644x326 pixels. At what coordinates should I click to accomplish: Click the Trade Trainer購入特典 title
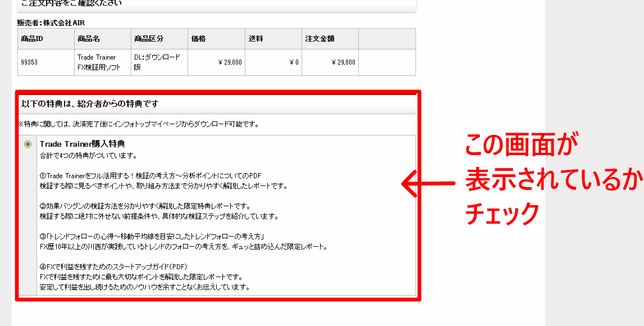(x=82, y=144)
